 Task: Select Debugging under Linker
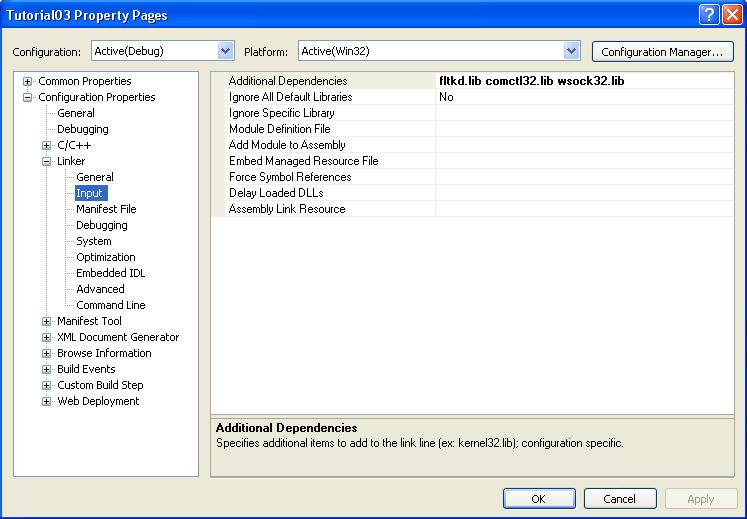(102, 225)
